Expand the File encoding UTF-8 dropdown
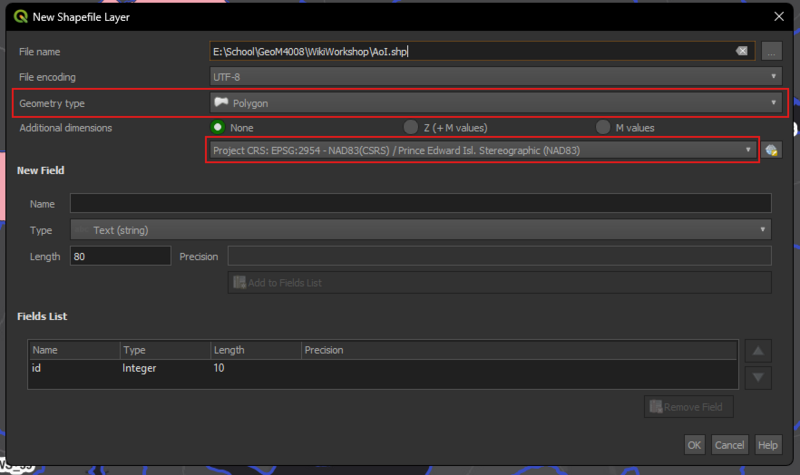This screenshot has height=475, width=800. pyautogui.click(x=494, y=76)
